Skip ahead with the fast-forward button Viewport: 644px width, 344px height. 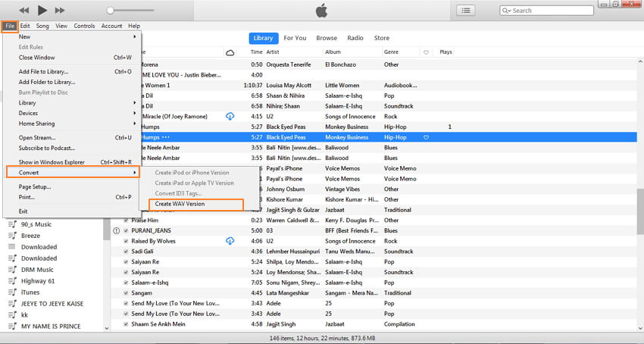point(60,11)
